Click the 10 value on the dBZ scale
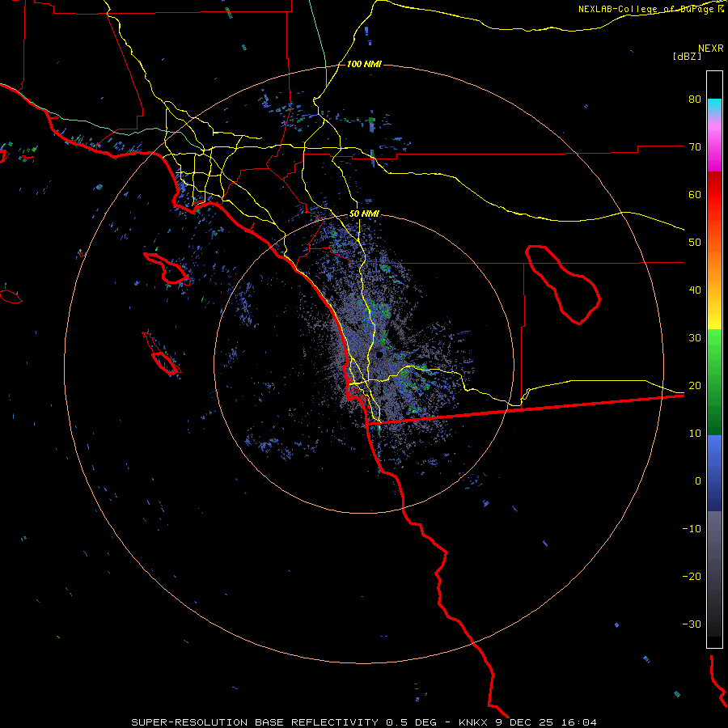 [x=695, y=434]
